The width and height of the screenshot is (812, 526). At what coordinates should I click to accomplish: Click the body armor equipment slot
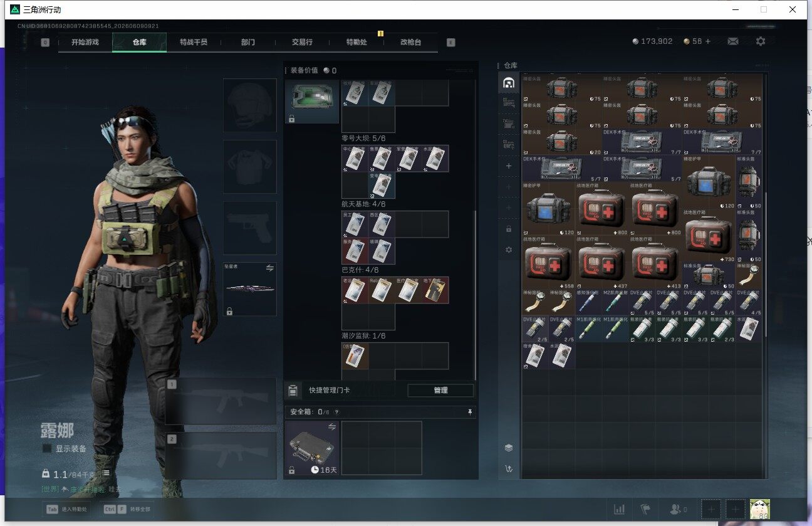click(250, 166)
